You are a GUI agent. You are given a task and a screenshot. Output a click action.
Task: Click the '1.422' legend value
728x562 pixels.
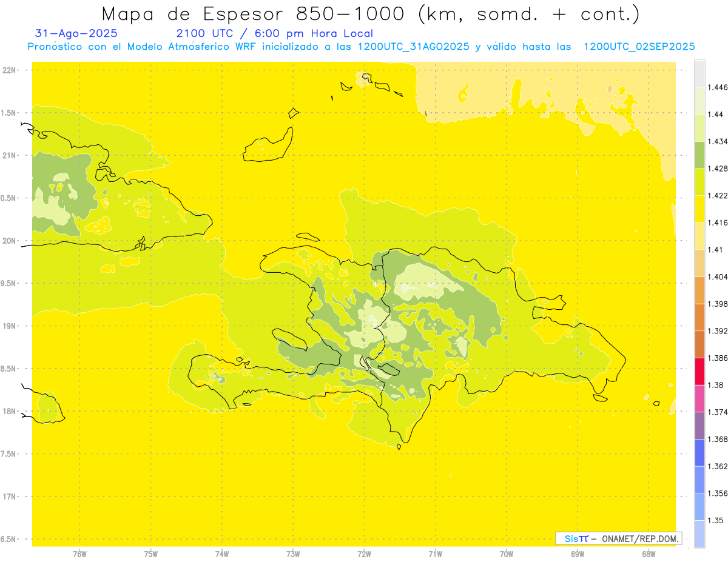718,196
